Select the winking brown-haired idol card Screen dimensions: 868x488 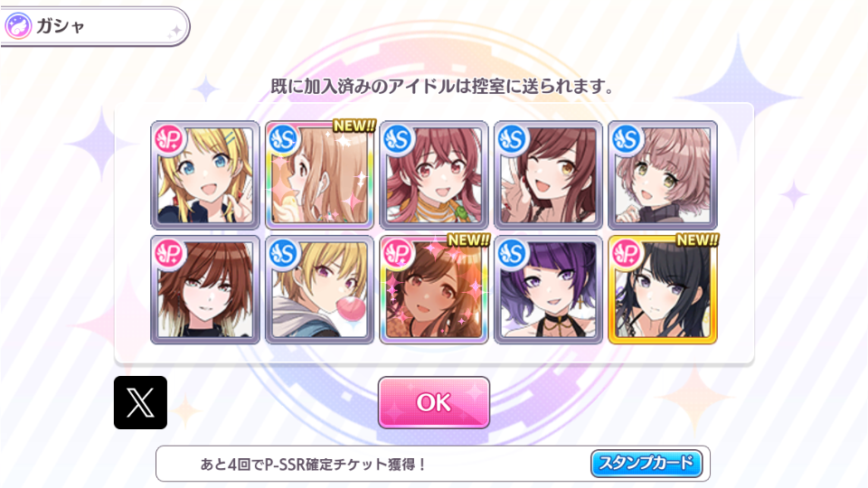point(548,174)
